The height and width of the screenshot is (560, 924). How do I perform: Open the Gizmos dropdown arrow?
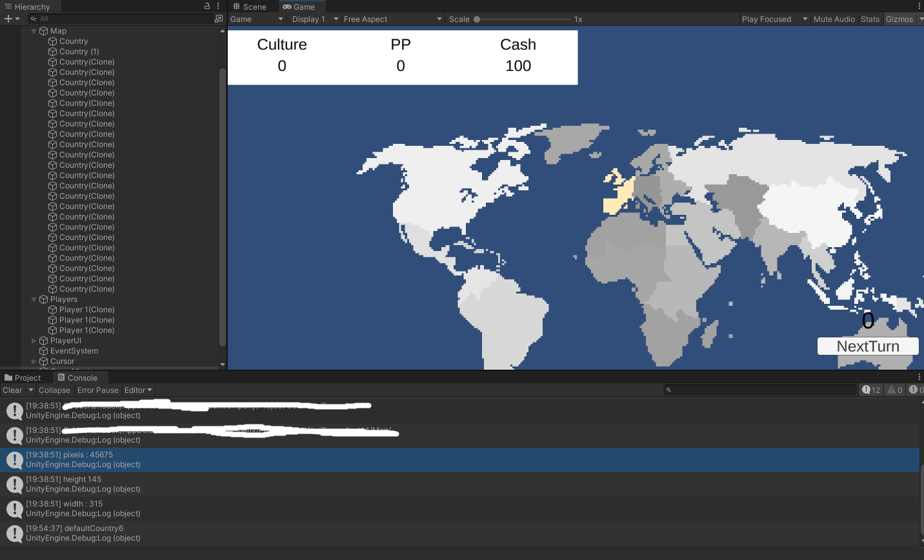point(921,19)
